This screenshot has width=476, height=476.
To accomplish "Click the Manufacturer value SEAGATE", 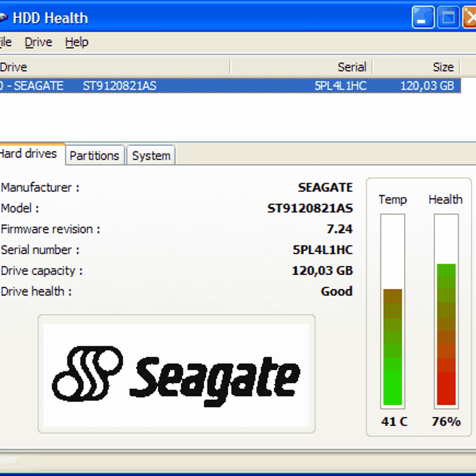I will pyautogui.click(x=325, y=187).
